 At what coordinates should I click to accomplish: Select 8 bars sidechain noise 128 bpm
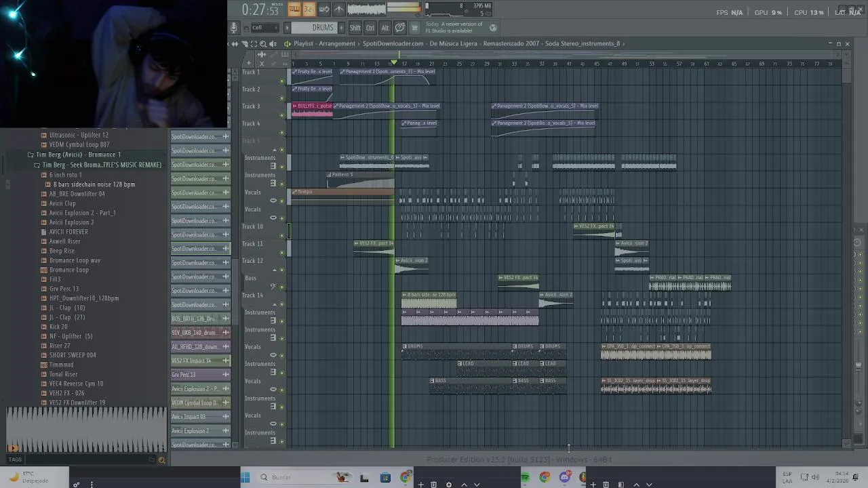click(94, 184)
